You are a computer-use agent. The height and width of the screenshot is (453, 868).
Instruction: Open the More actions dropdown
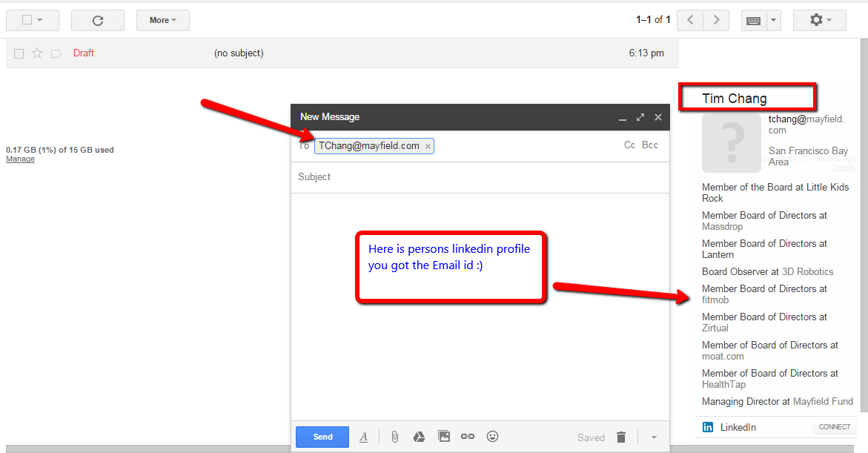pos(162,21)
